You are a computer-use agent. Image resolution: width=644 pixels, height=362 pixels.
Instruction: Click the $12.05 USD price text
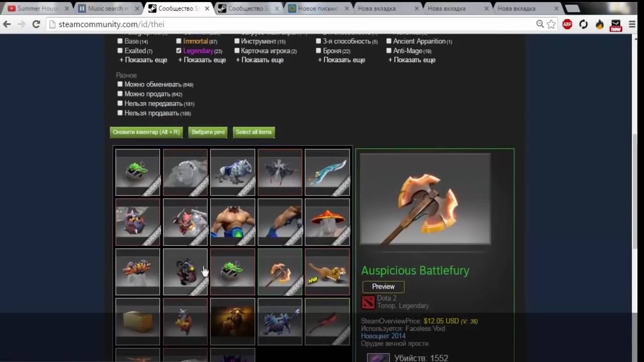pos(441,321)
